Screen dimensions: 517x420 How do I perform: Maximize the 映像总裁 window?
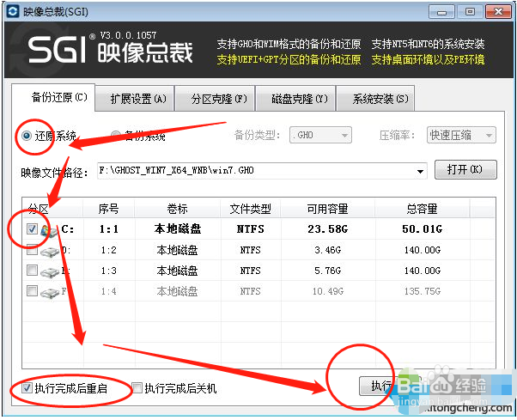(x=470, y=12)
